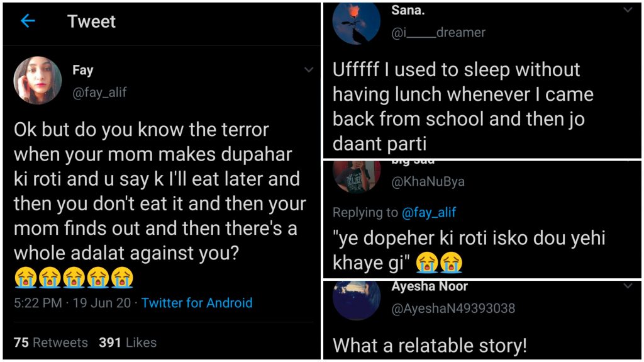
Task: Open the @i____dreamer handle
Action: [438, 33]
